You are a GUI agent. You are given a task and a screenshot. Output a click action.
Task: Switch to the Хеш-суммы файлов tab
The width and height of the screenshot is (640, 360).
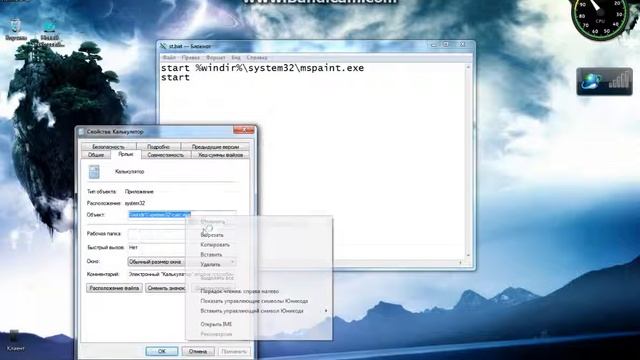click(220, 155)
